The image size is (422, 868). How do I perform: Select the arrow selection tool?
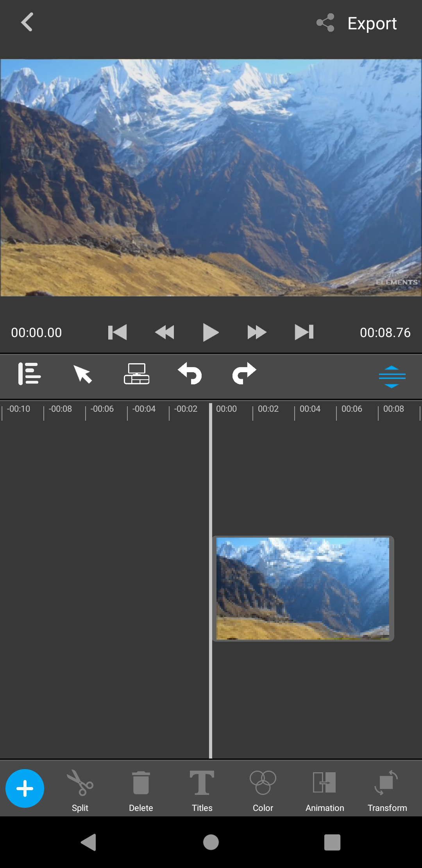point(82,374)
